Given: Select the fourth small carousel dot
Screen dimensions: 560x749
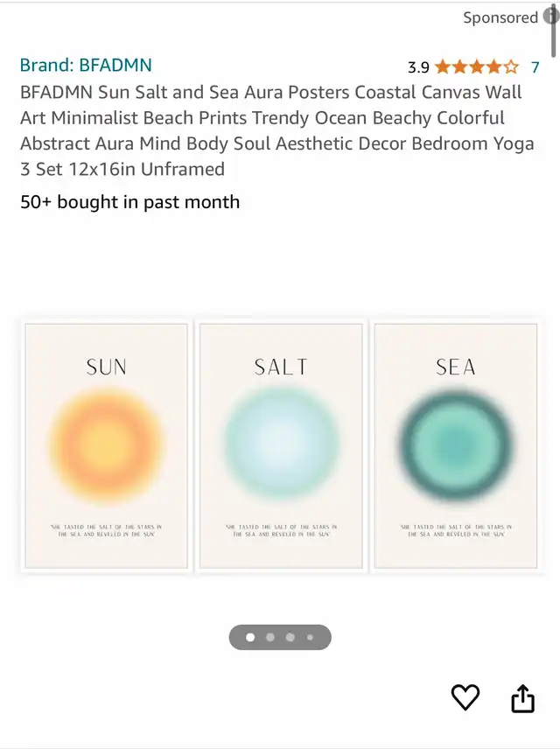Looking at the screenshot, I should tap(310, 637).
